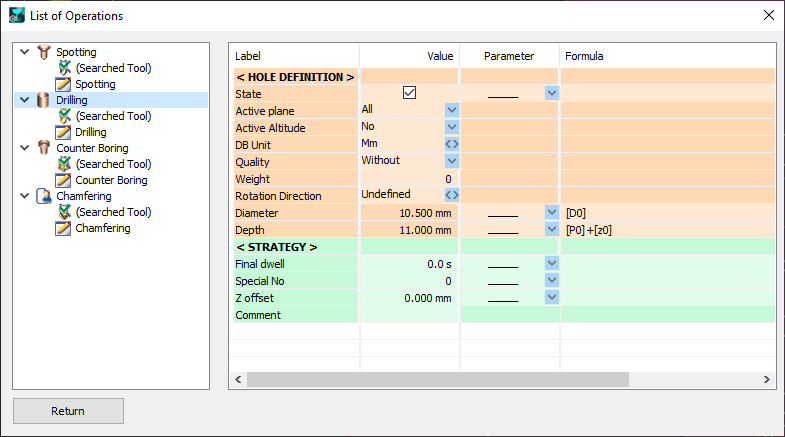Toggle the State checkbox
785x437 pixels.
(x=409, y=93)
